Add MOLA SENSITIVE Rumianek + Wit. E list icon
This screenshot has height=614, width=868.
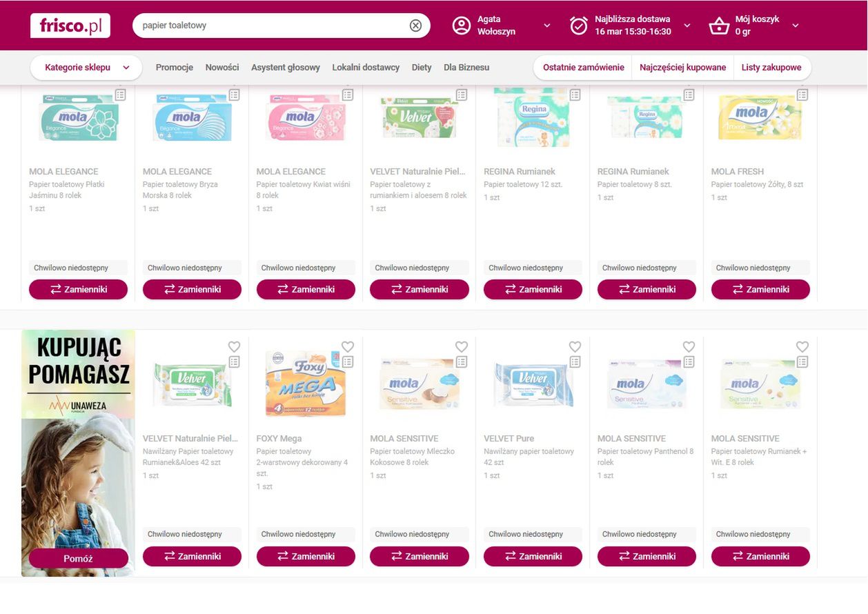(x=802, y=362)
